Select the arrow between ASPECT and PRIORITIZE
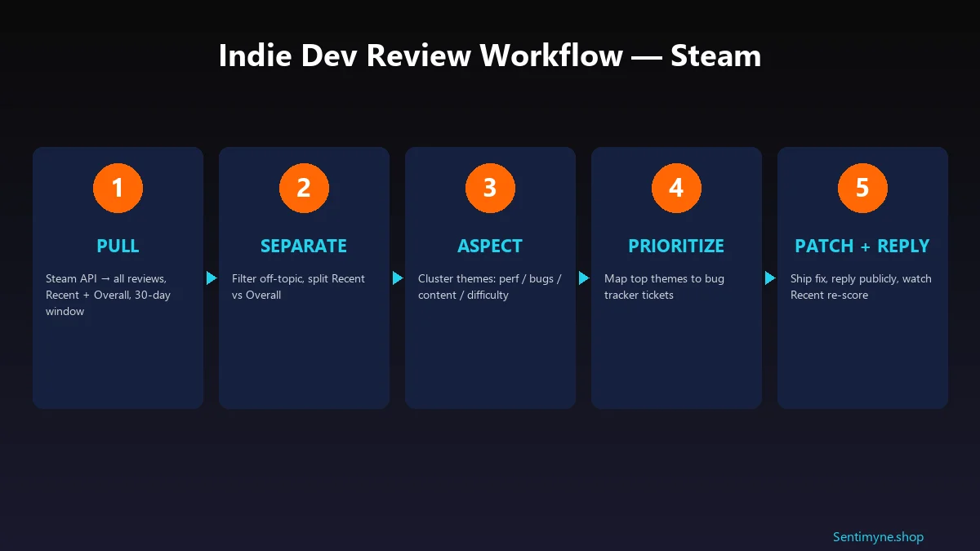Image resolution: width=980 pixels, height=551 pixels. (x=583, y=278)
